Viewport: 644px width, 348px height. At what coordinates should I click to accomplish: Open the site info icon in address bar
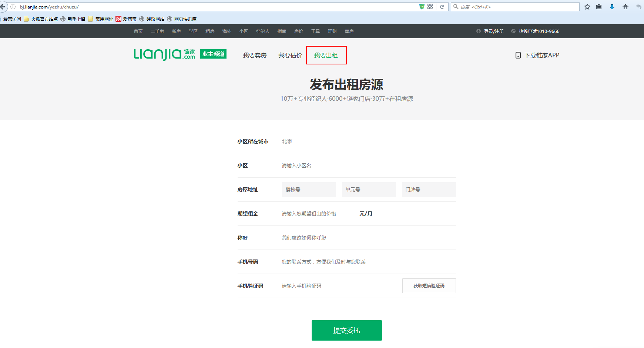coord(13,7)
